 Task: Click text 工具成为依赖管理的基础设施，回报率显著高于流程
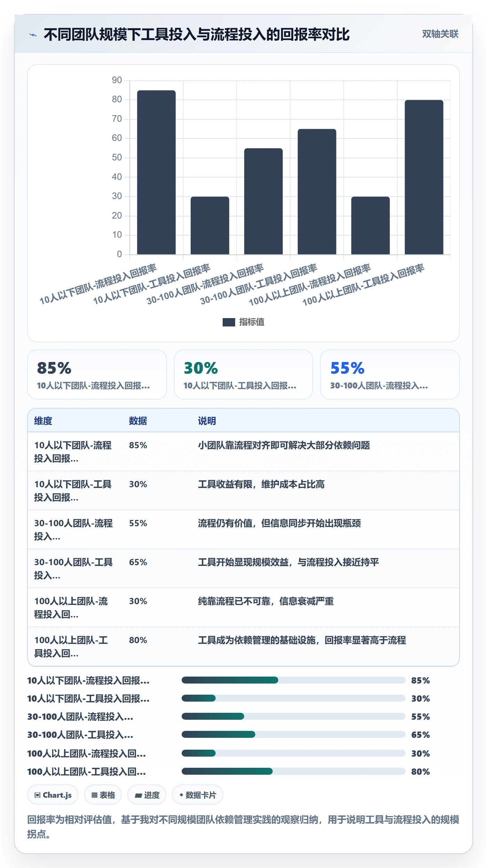click(x=302, y=640)
